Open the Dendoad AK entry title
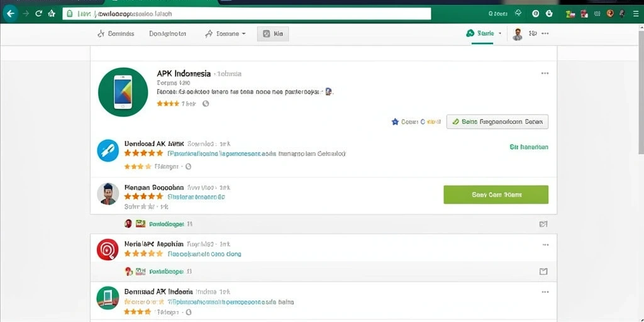 coord(154,144)
